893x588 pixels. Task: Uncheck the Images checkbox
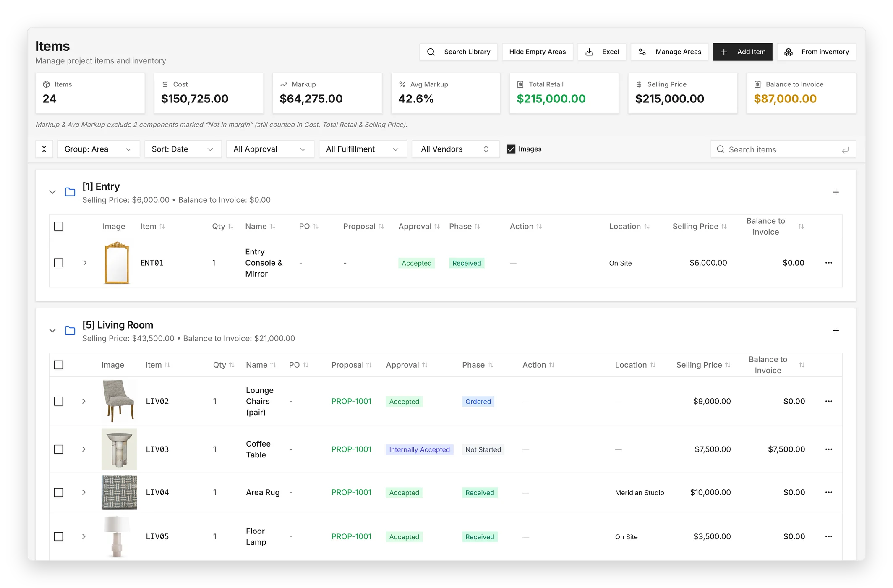(x=511, y=149)
